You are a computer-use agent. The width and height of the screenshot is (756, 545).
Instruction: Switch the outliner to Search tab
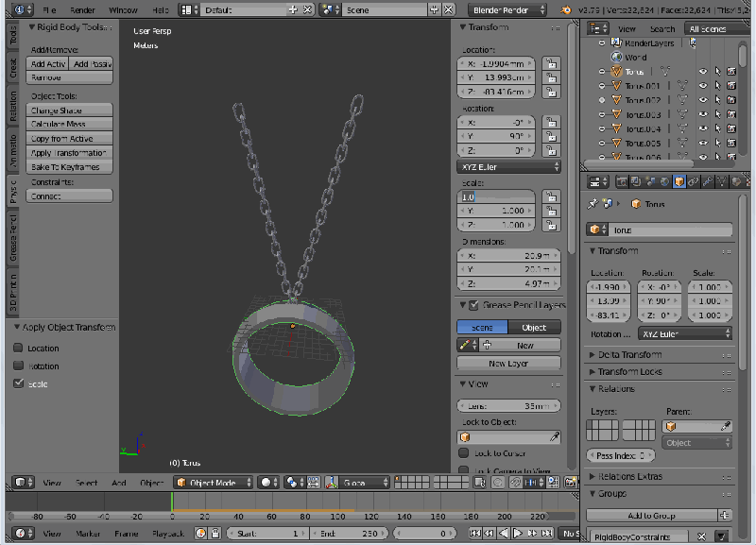point(661,29)
